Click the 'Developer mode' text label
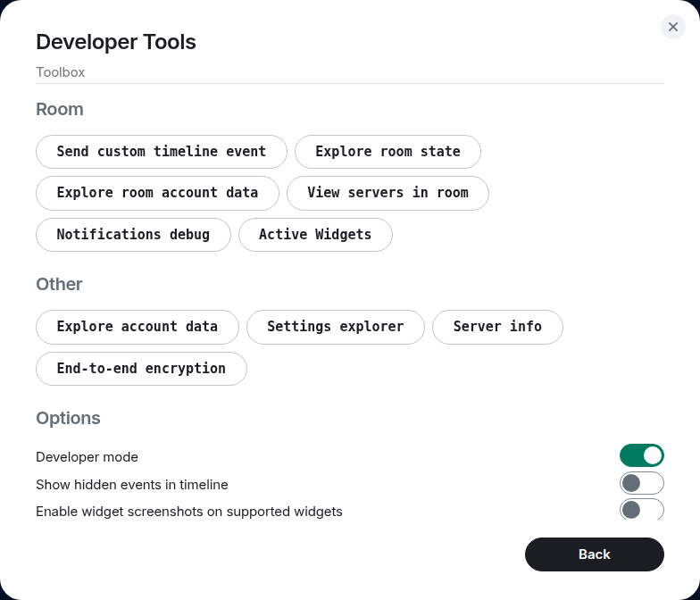The image size is (700, 600). point(87,457)
